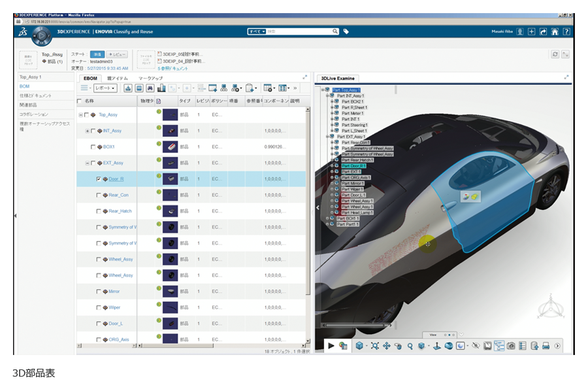Open the Door_R part link
The height and width of the screenshot is (391, 588).
click(x=116, y=179)
